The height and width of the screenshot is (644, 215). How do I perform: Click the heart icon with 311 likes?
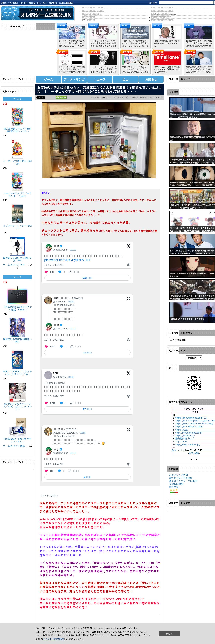click(x=46, y=471)
